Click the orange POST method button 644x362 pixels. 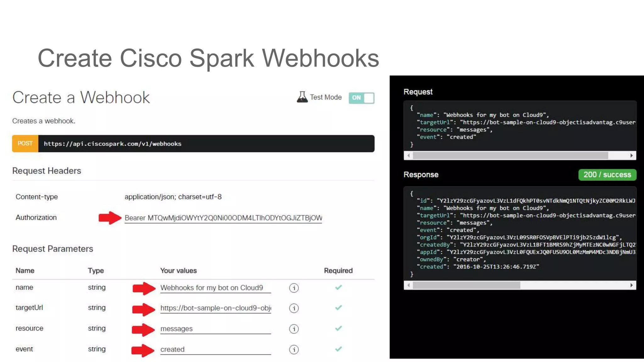click(25, 144)
